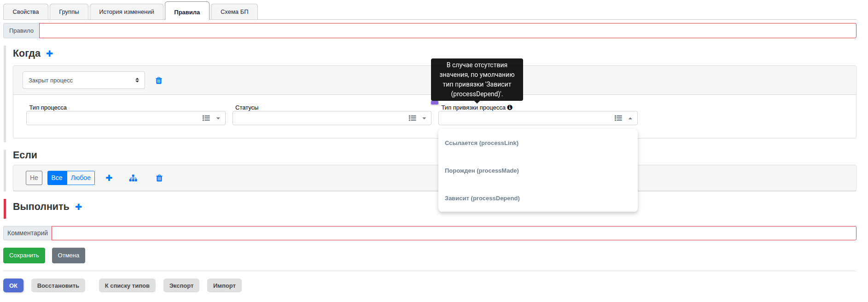This screenshot has height=302, width=868.
Task: Switch to Свойства tab
Action: (x=26, y=12)
